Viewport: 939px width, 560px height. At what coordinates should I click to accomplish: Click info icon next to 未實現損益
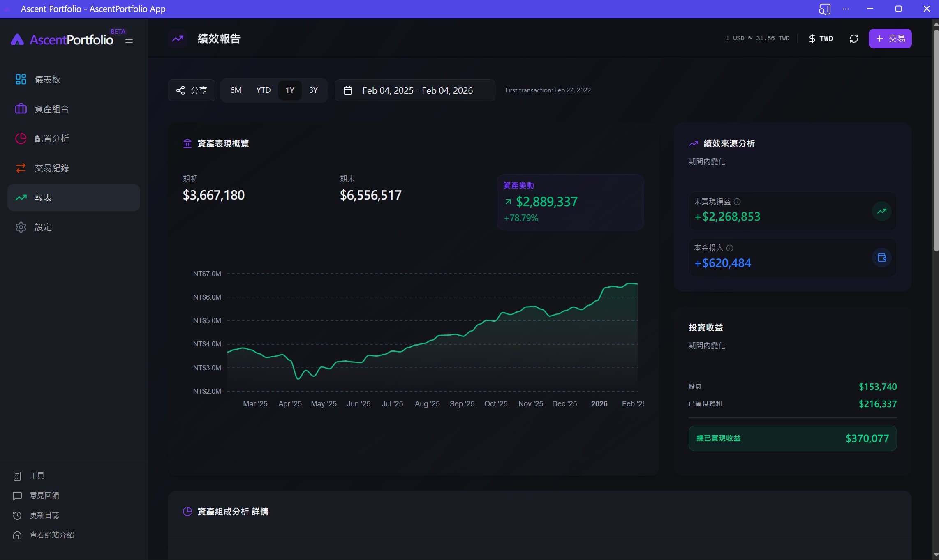tap(737, 202)
